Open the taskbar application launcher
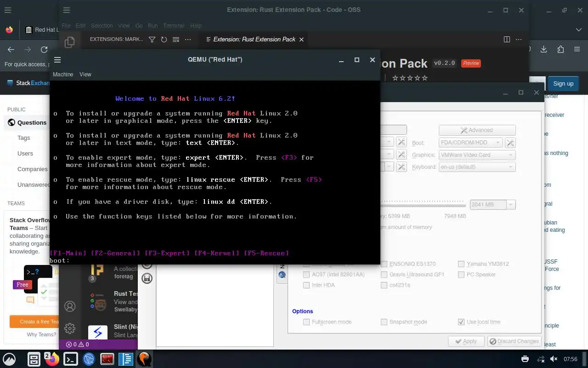This screenshot has height=368, width=588. (x=10, y=359)
